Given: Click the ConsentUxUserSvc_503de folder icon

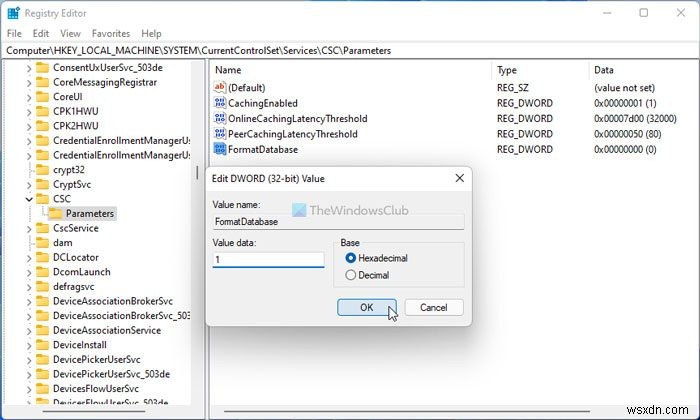Looking at the screenshot, I should tap(42, 67).
